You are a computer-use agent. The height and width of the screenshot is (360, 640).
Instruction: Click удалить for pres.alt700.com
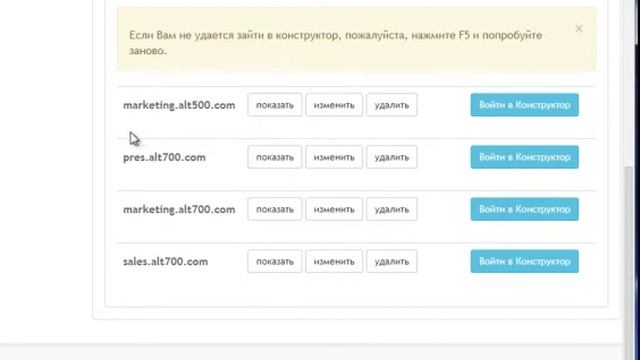(392, 157)
